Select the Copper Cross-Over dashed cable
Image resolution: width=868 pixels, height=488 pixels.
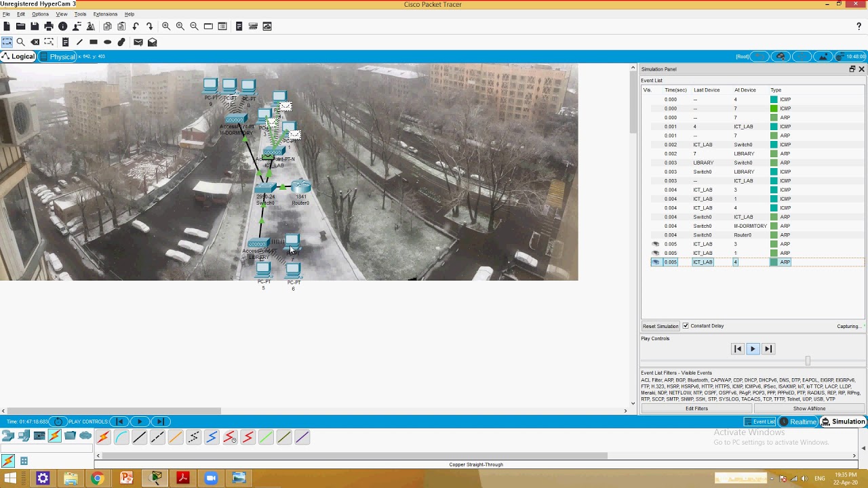[157, 438]
